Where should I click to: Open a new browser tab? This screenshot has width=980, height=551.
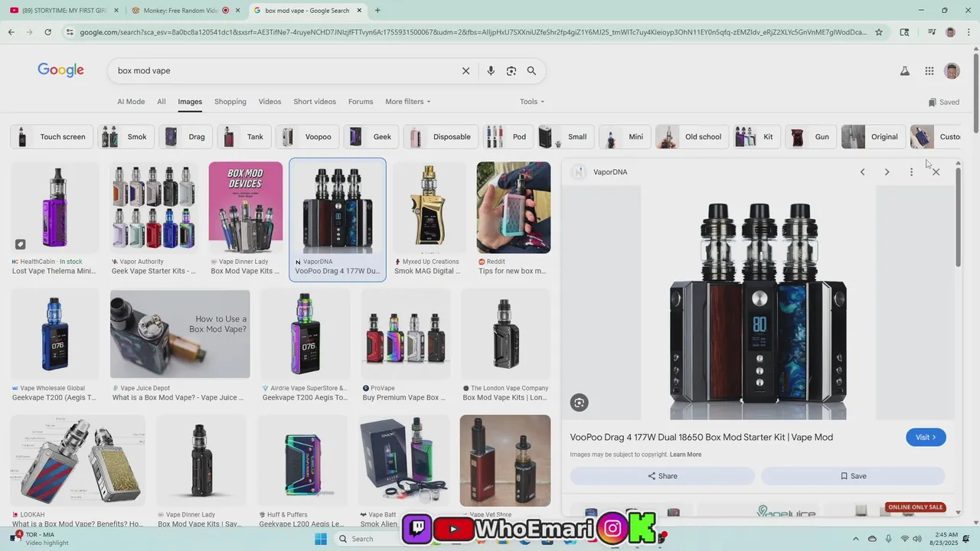(x=377, y=11)
